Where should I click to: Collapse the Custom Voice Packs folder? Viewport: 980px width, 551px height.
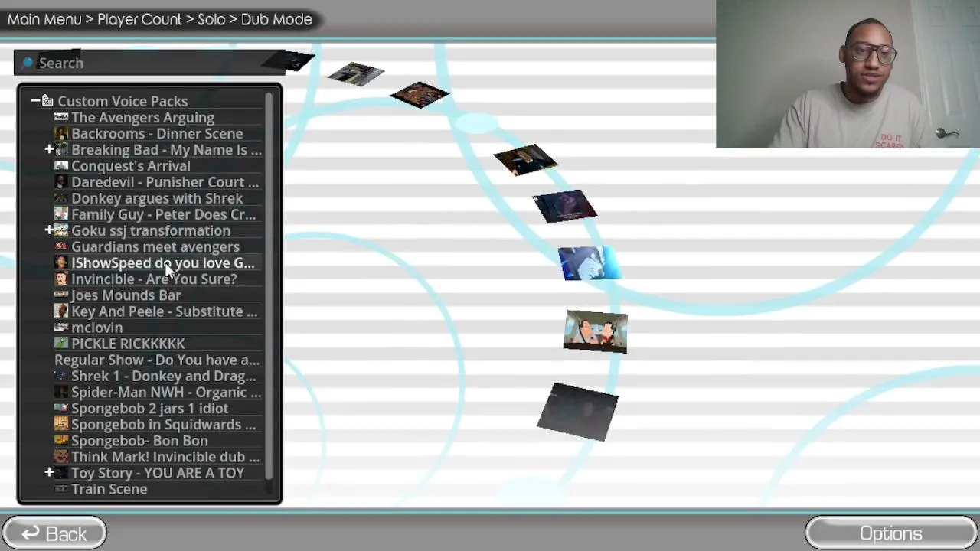tap(35, 101)
